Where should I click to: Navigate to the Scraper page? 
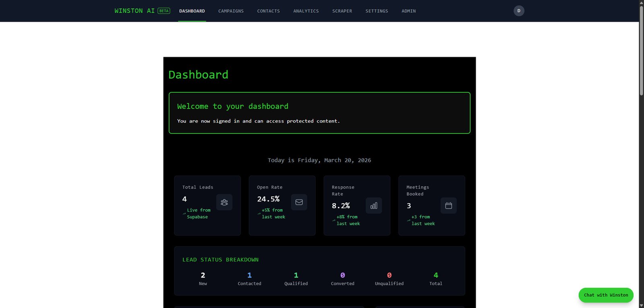click(x=342, y=11)
